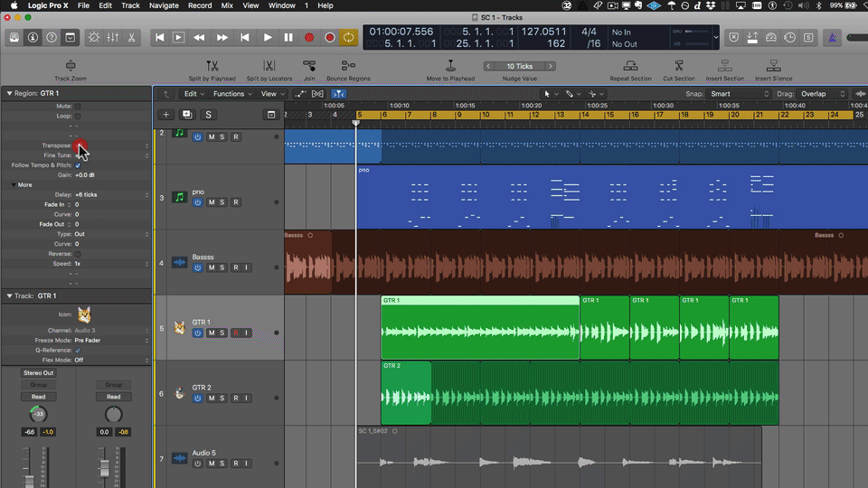Toggle global Solo S button in track header
This screenshot has width=868, height=488.
click(x=208, y=115)
